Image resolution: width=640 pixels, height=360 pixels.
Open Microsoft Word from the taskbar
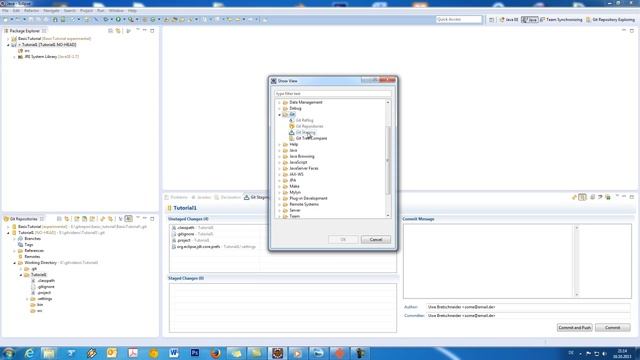click(x=174, y=353)
